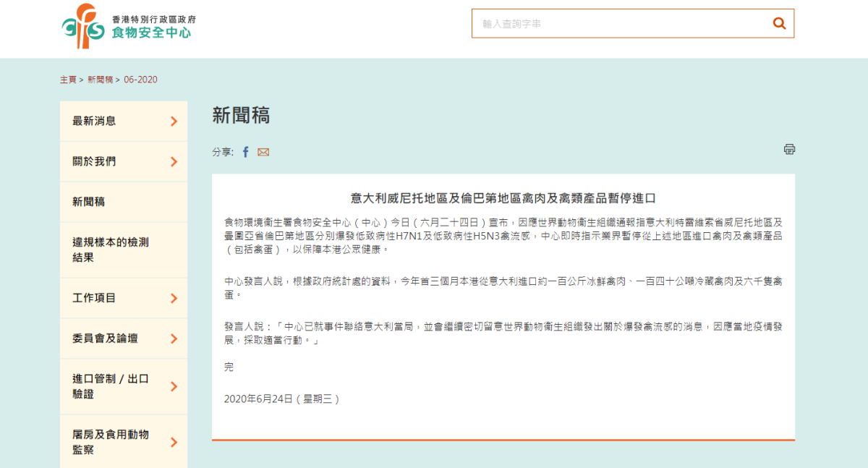Expand 最新消息 chevron arrow
This screenshot has height=468, width=868.
tap(174, 122)
